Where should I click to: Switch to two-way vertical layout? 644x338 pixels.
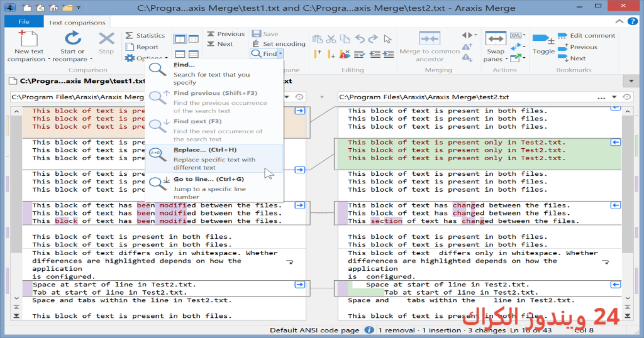click(180, 40)
